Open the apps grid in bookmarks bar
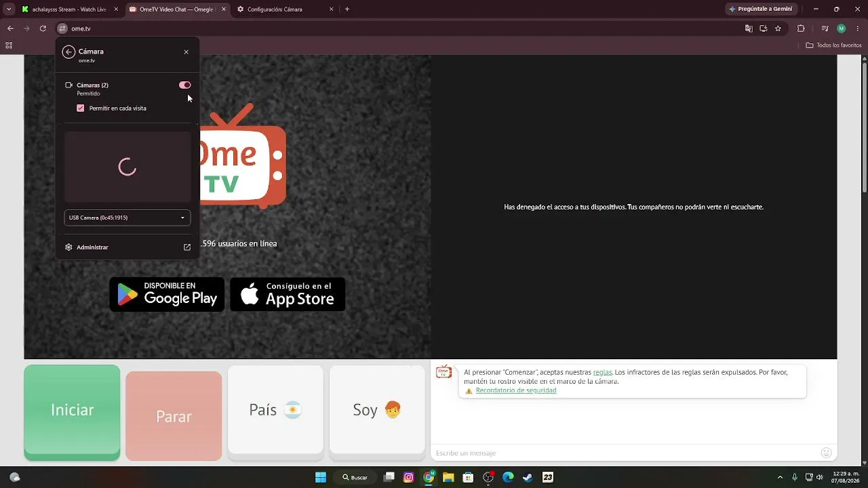The height and width of the screenshot is (488, 868). coord(9,45)
